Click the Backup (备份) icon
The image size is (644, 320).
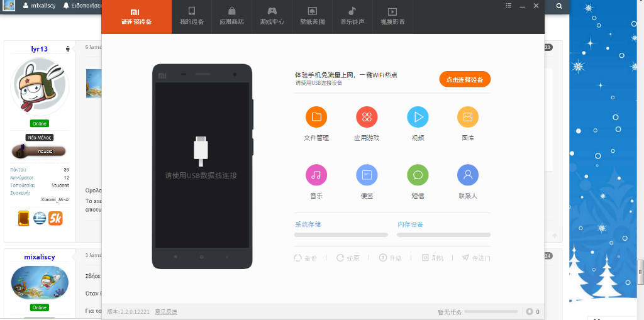pyautogui.click(x=298, y=258)
